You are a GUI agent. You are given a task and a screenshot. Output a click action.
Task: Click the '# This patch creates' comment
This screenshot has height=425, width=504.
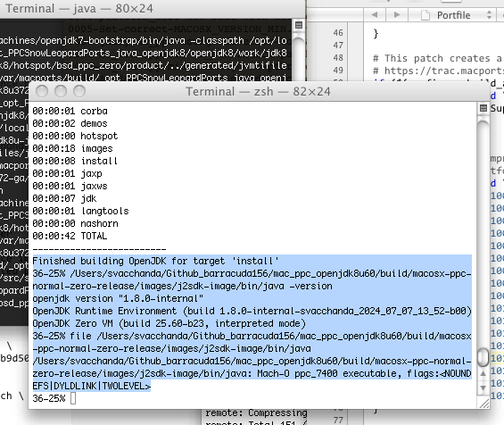click(437, 58)
